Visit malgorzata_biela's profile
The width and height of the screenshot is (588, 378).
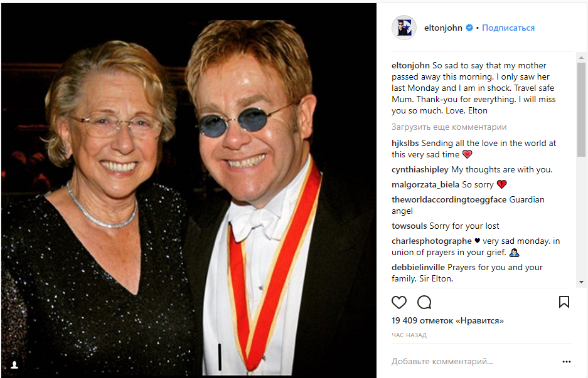(x=425, y=185)
